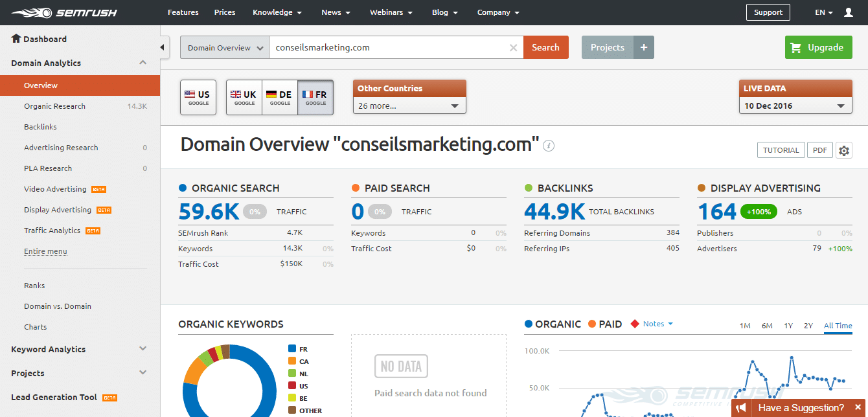
Task: Click the Upgrade cart icon
Action: (796, 47)
